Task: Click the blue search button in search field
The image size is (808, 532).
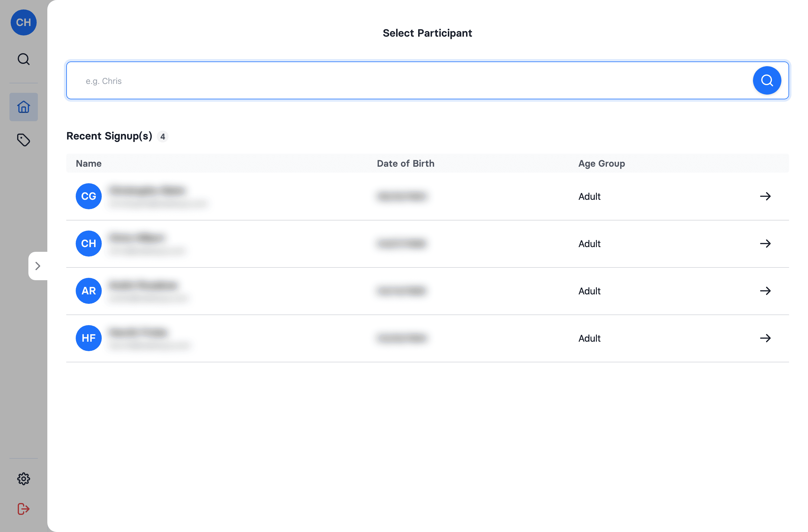Action: [767, 80]
